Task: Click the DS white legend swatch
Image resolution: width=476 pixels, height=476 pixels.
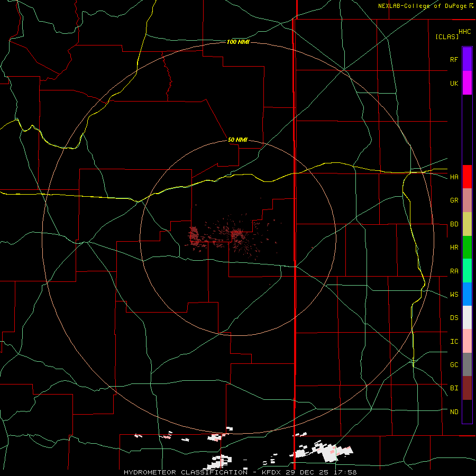Action: [x=467, y=317]
